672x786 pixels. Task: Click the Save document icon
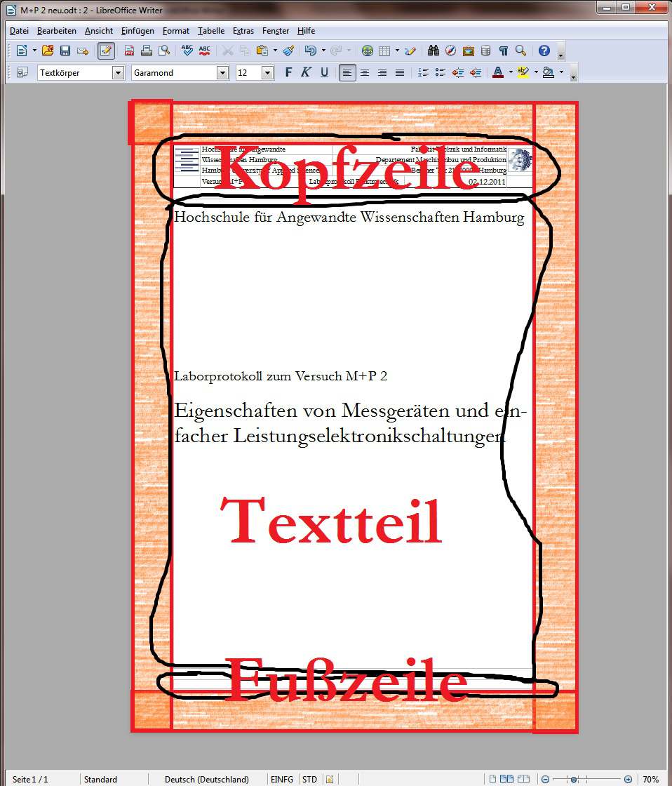[65, 51]
